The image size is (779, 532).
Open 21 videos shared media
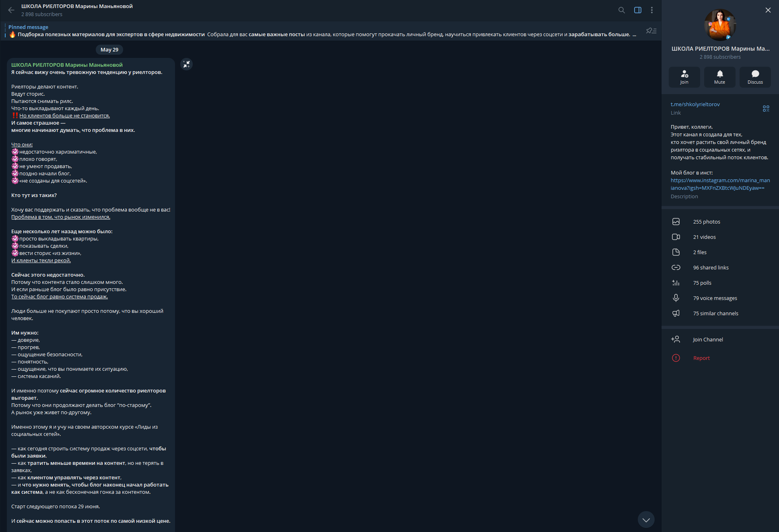[x=720, y=237]
